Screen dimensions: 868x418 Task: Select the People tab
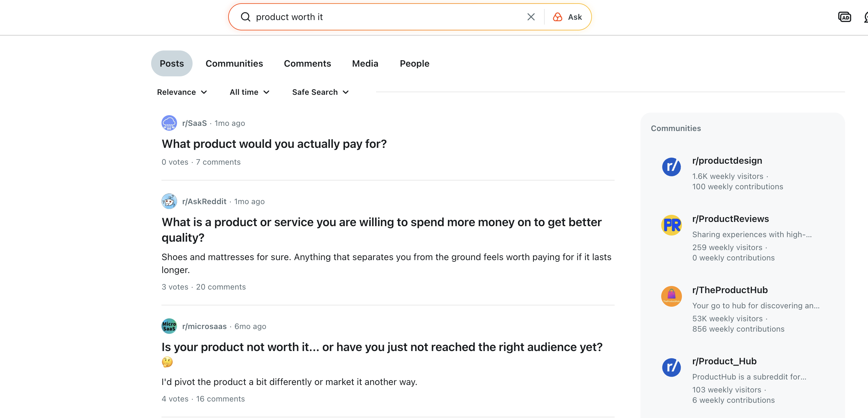[x=415, y=63]
